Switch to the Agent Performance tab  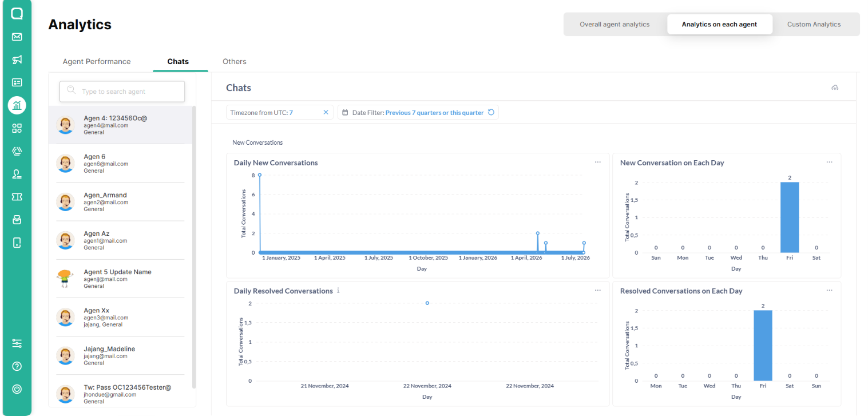[97, 61]
